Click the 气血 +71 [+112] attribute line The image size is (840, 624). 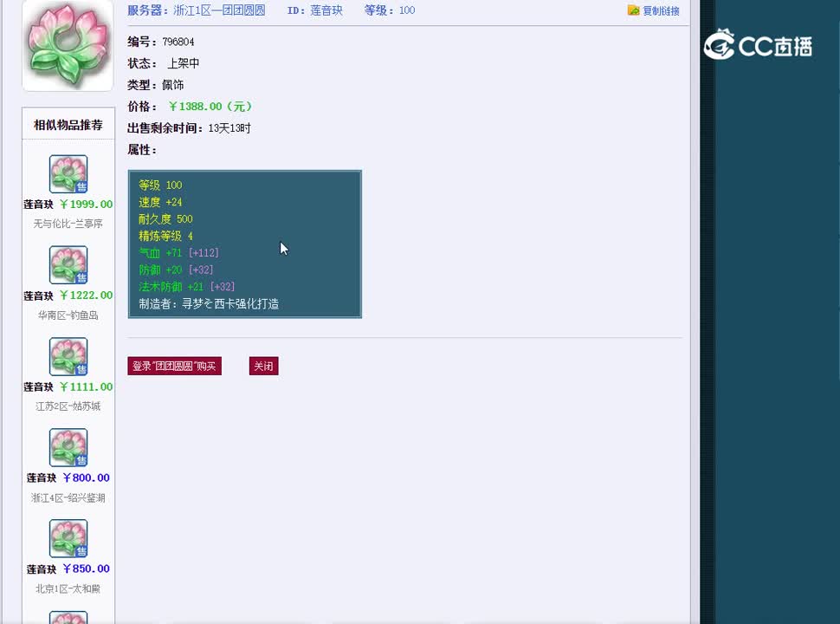[x=178, y=252]
